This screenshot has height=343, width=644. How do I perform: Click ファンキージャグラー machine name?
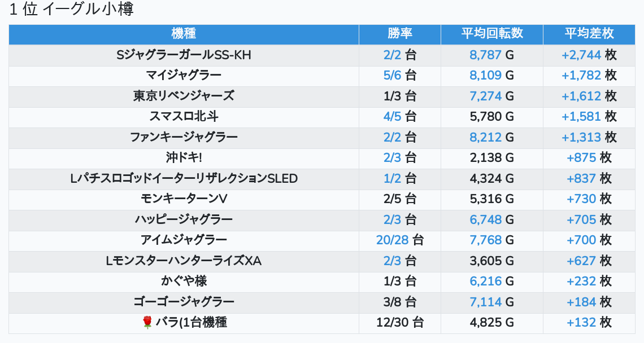coord(184,137)
